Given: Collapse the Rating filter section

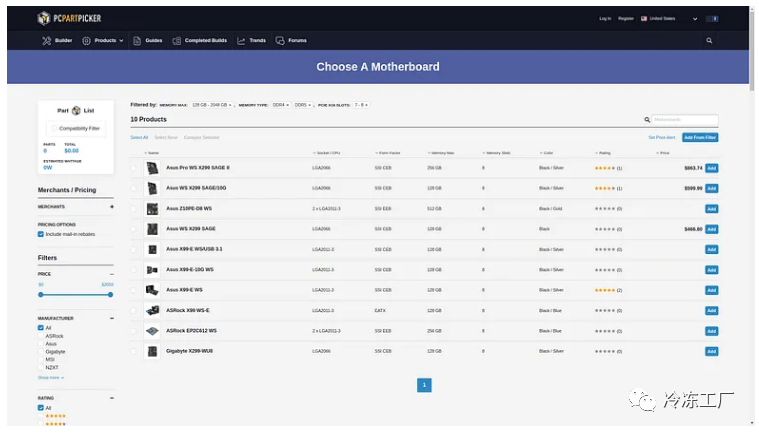Looking at the screenshot, I should (112, 398).
